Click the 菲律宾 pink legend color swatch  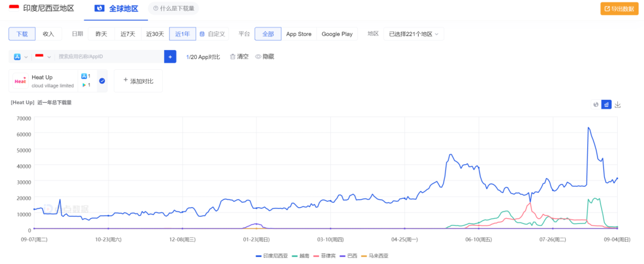click(315, 256)
